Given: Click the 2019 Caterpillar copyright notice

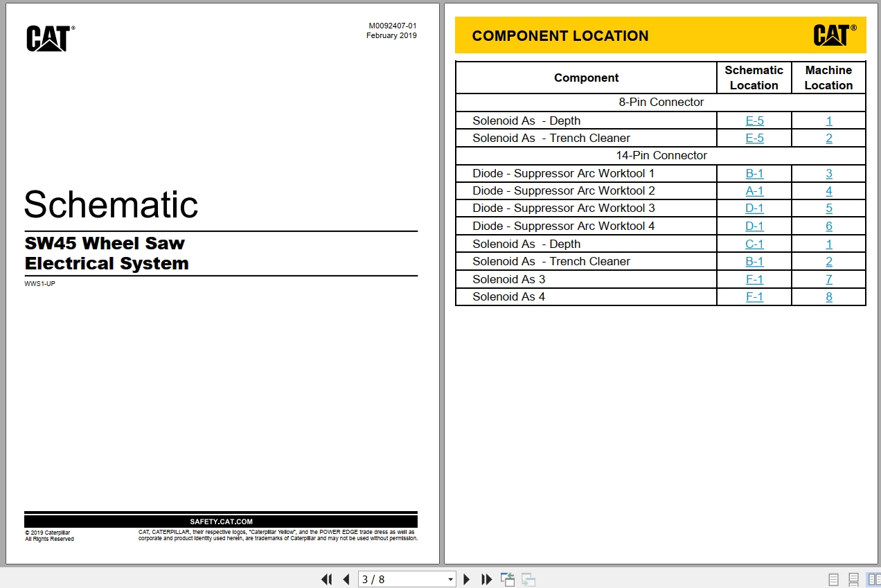Looking at the screenshot, I should pos(49,535).
